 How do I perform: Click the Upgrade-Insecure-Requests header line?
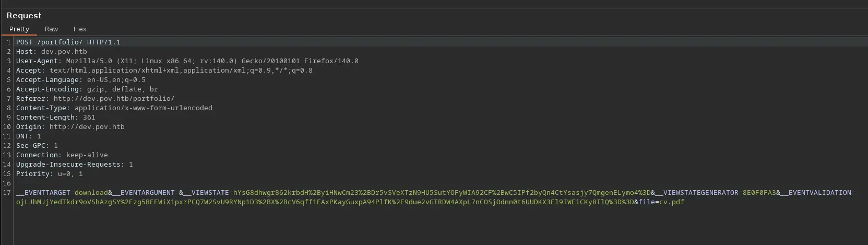[x=74, y=165]
